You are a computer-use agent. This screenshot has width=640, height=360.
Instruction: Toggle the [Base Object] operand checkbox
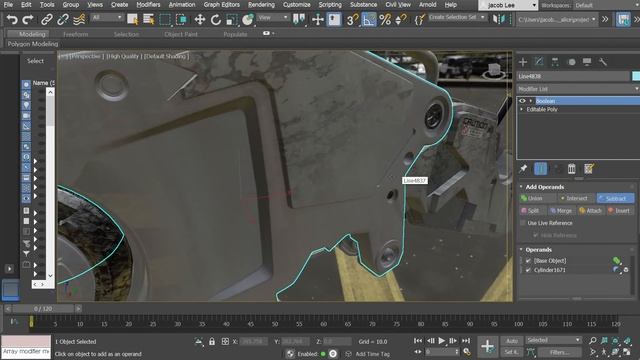click(528, 260)
